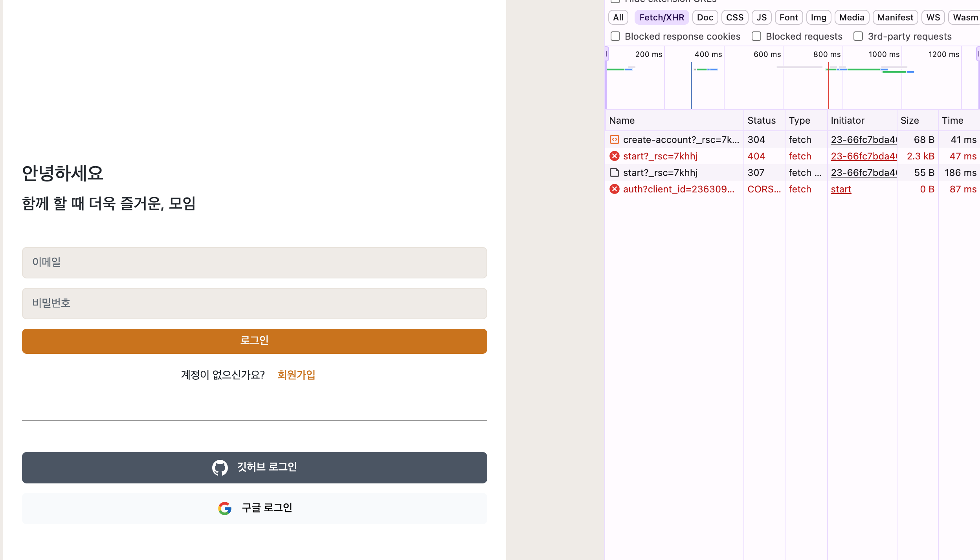Screen dimensions: 980x560
Task: Select the CSS filter
Action: click(734, 17)
